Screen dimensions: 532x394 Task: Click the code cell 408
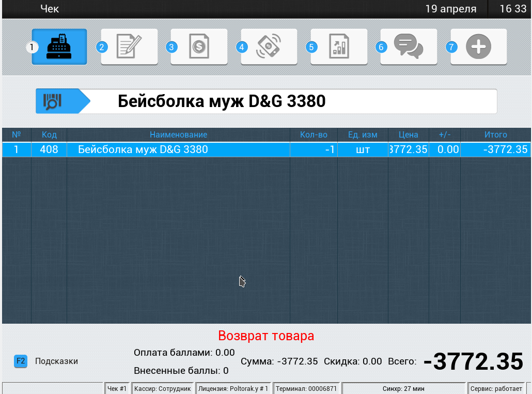click(x=49, y=149)
